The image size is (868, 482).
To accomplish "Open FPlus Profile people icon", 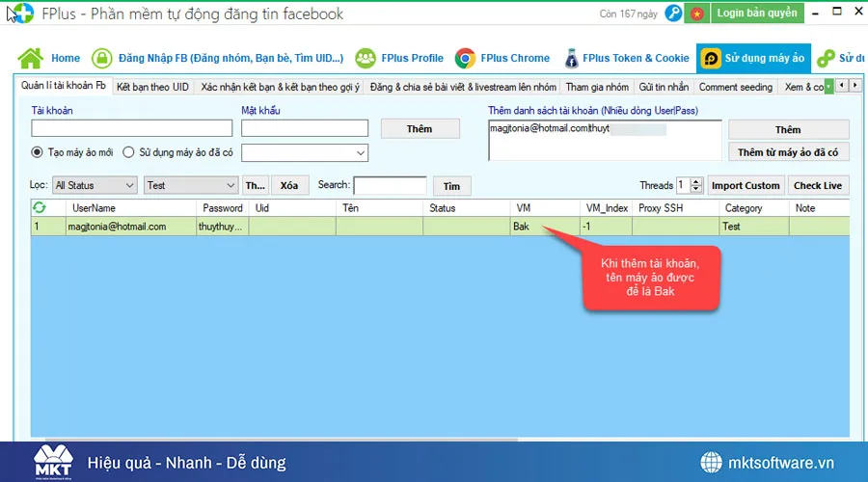I will pyautogui.click(x=366, y=58).
